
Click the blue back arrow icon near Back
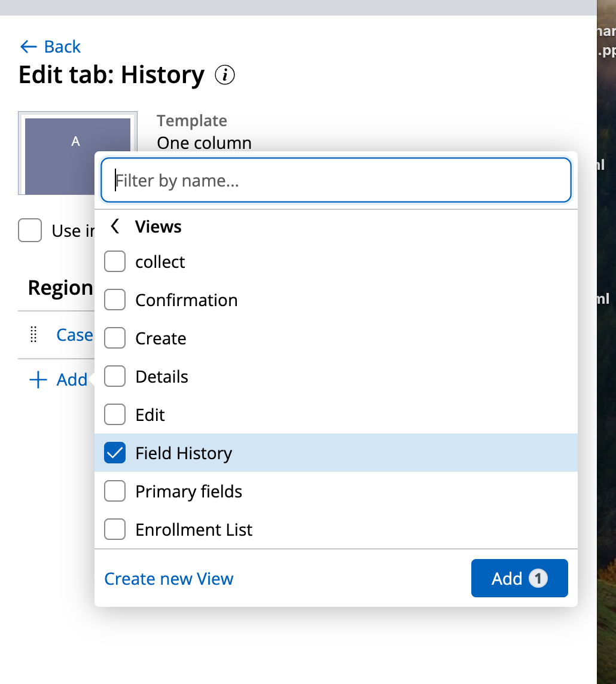click(28, 46)
